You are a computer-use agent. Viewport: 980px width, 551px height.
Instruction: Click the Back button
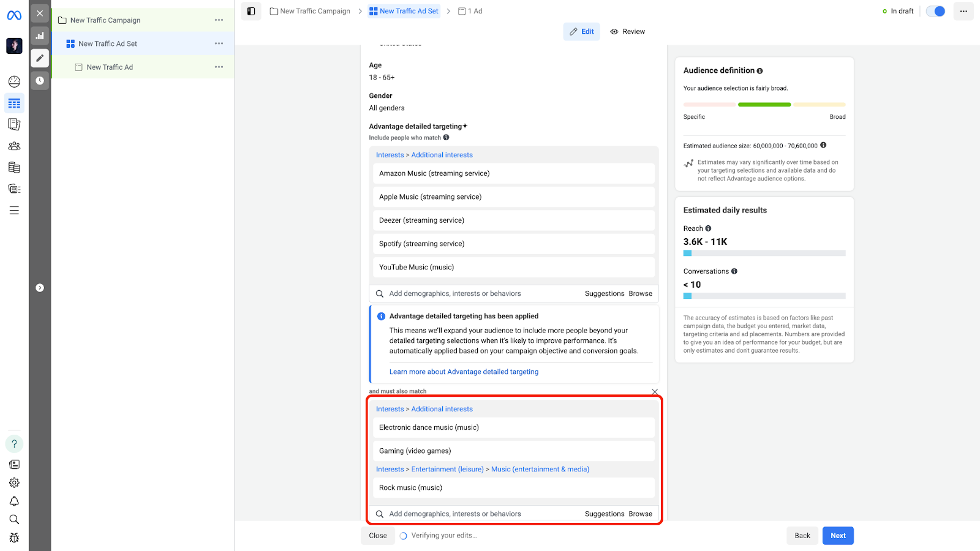coord(802,536)
